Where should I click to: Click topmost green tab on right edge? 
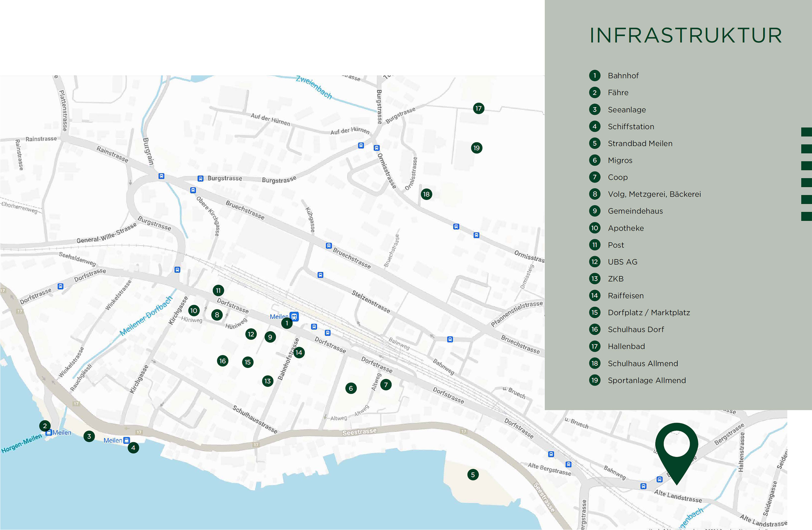pos(806,132)
